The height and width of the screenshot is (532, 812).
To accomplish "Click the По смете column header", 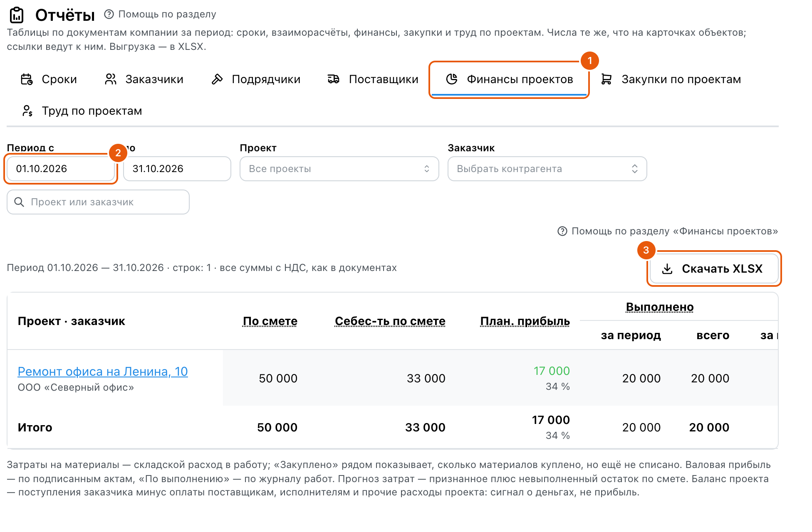I will (x=270, y=321).
